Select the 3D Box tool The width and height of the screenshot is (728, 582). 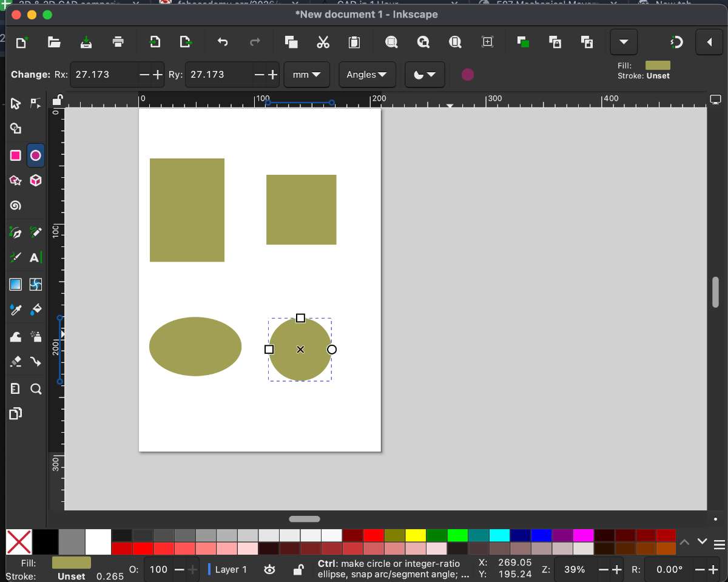click(x=36, y=181)
